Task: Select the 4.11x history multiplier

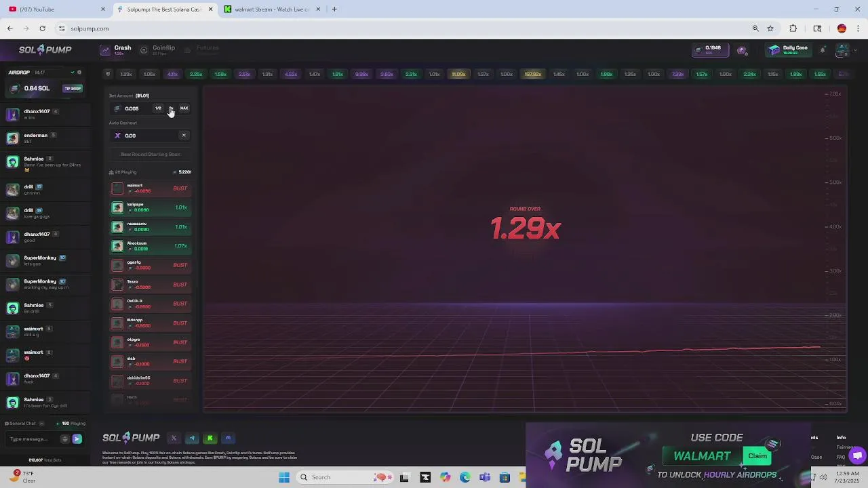Action: 172,74
